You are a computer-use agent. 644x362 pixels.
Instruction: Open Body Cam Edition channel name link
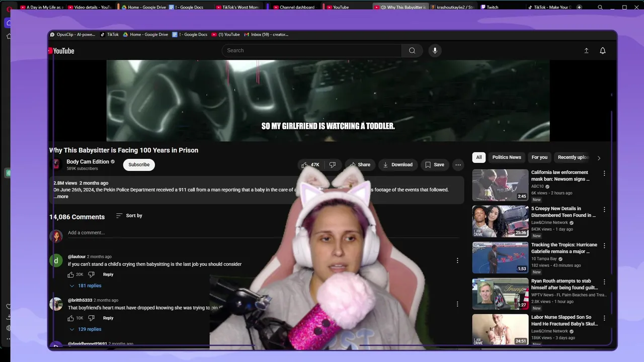(x=88, y=162)
